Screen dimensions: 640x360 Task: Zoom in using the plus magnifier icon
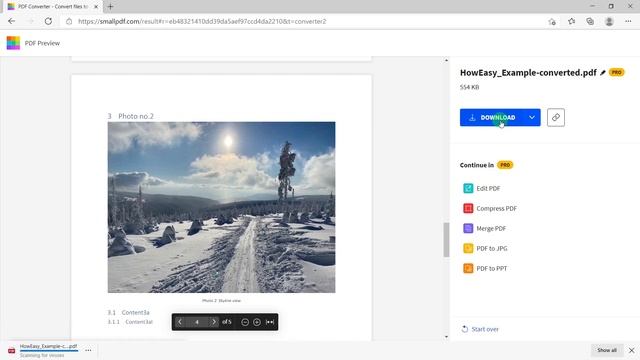pyautogui.click(x=257, y=322)
